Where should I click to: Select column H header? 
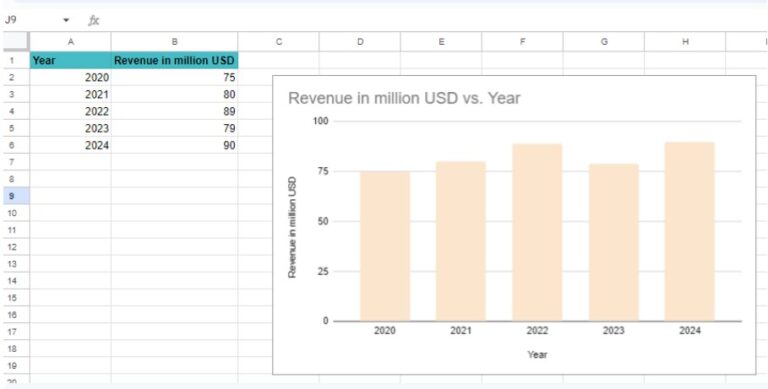(685, 42)
